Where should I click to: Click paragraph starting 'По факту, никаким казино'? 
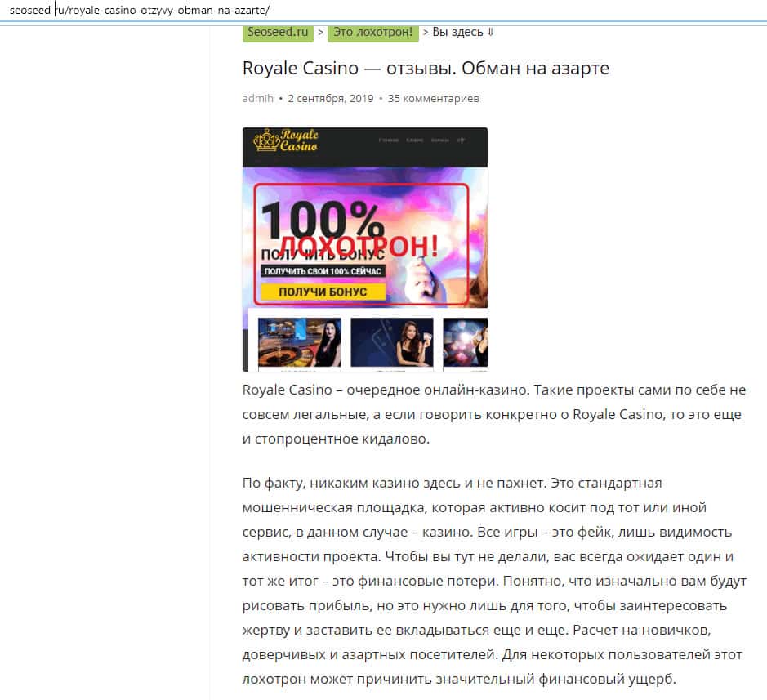(494, 581)
